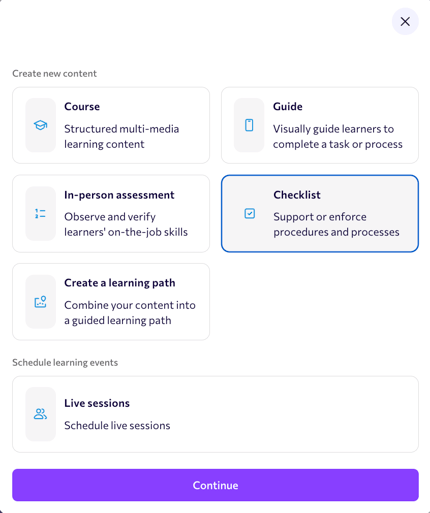Click the numbered list In-person assessment icon
Viewport: 430px width, 513px height.
(x=40, y=214)
